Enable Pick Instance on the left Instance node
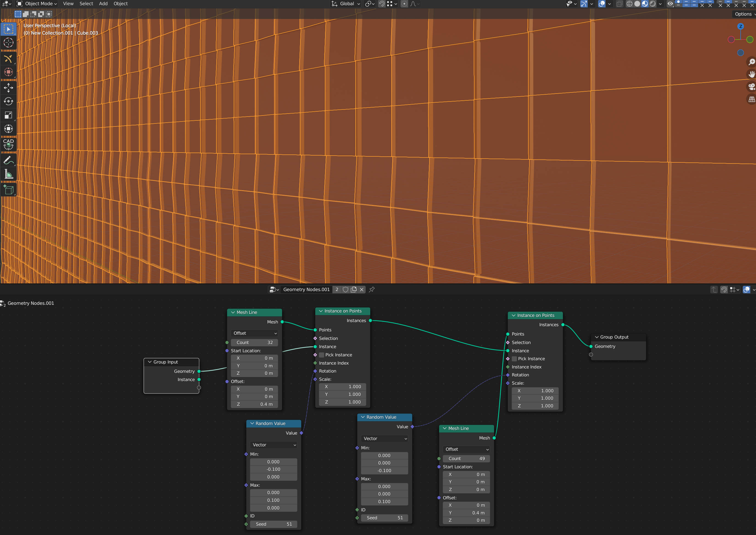756x535 pixels. pyautogui.click(x=322, y=355)
